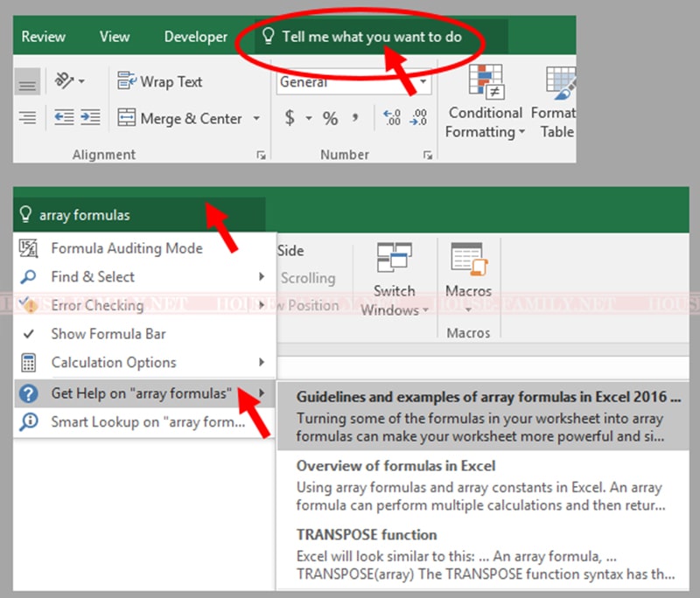Select Formula Auditing Mode
This screenshot has height=598, width=700.
[143, 248]
